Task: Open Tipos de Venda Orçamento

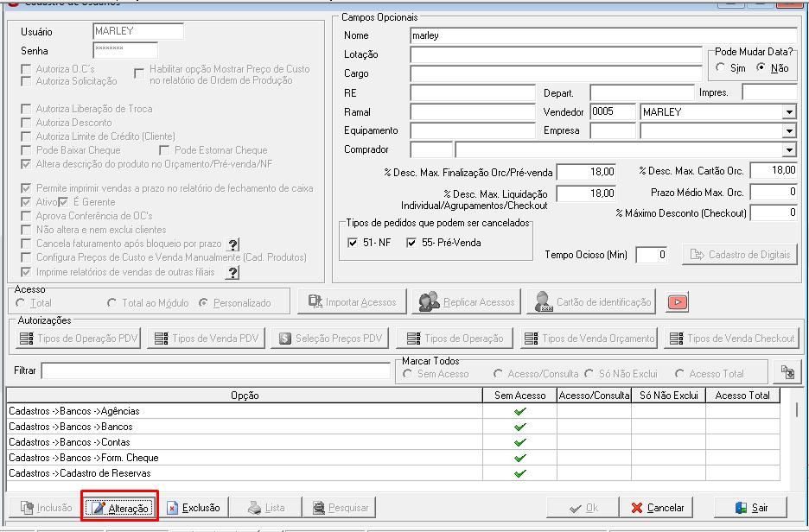Action: click(589, 339)
